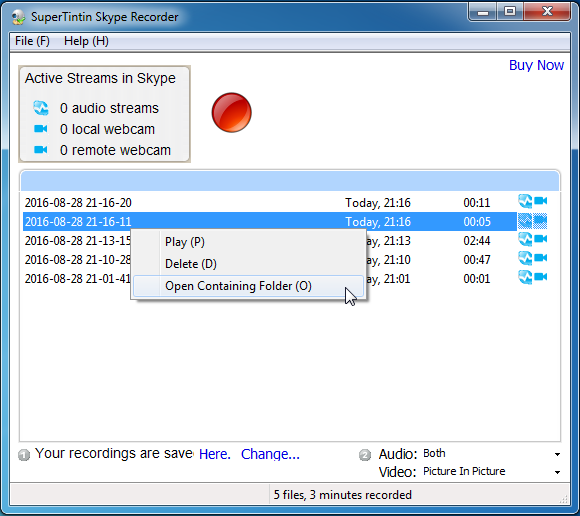Click audio icon on 02:44 recording row
Viewport: 580px width, 516px height.
pyautogui.click(x=525, y=239)
